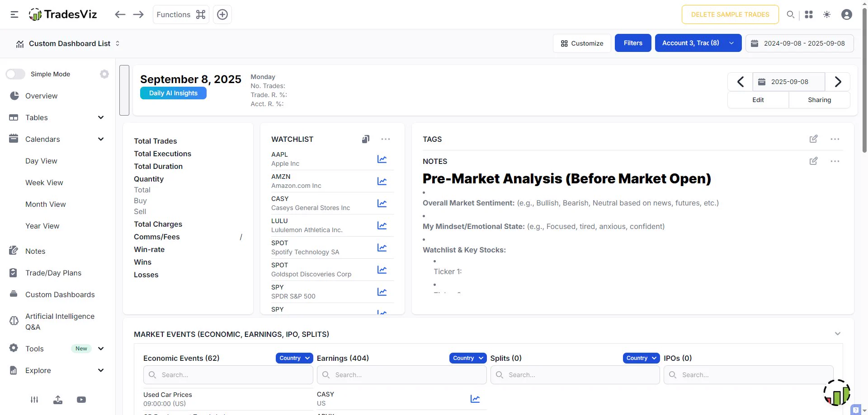Screen dimensions: 868x415
Task: Click the Edit day button
Action: coord(758,100)
